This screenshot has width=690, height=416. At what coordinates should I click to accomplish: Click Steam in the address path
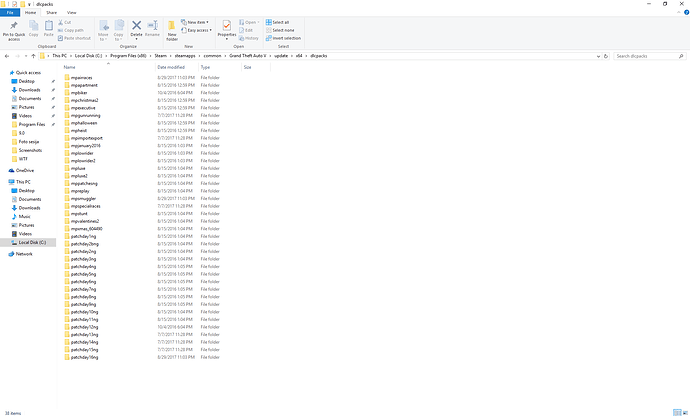pos(160,56)
